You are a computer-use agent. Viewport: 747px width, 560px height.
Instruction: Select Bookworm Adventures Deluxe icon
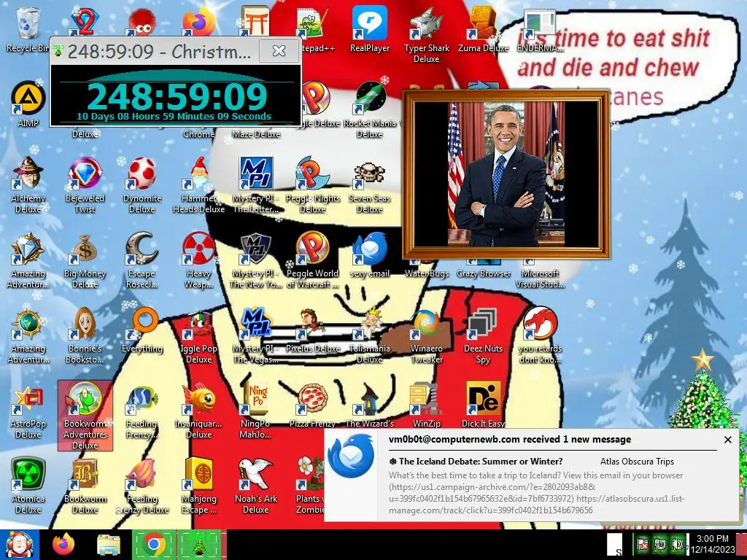point(85,415)
